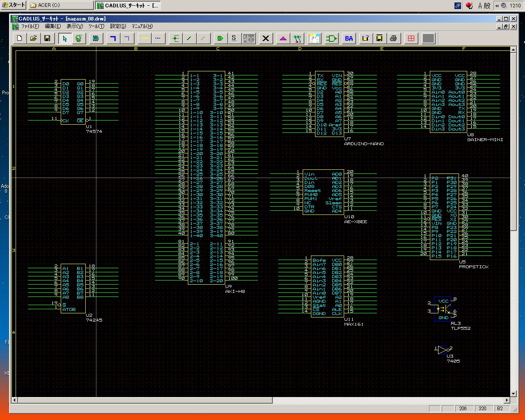Save drawing with floppy disk icon

(47, 39)
